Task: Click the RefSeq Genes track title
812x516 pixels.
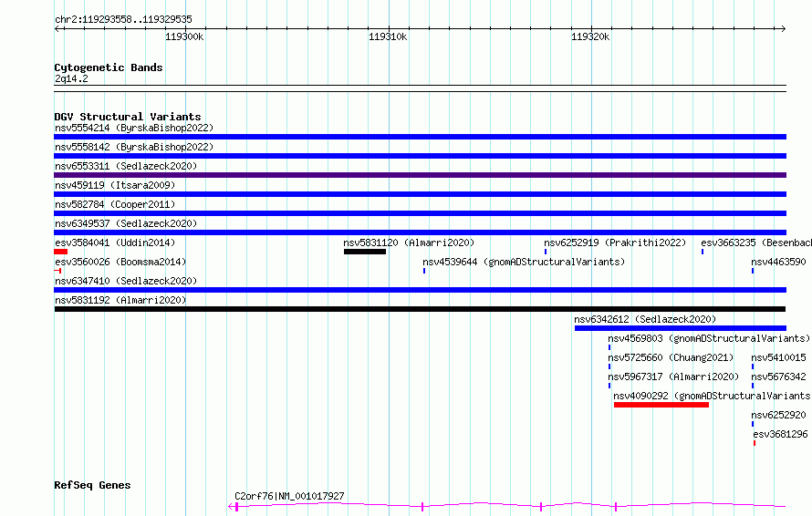Action: (x=92, y=485)
